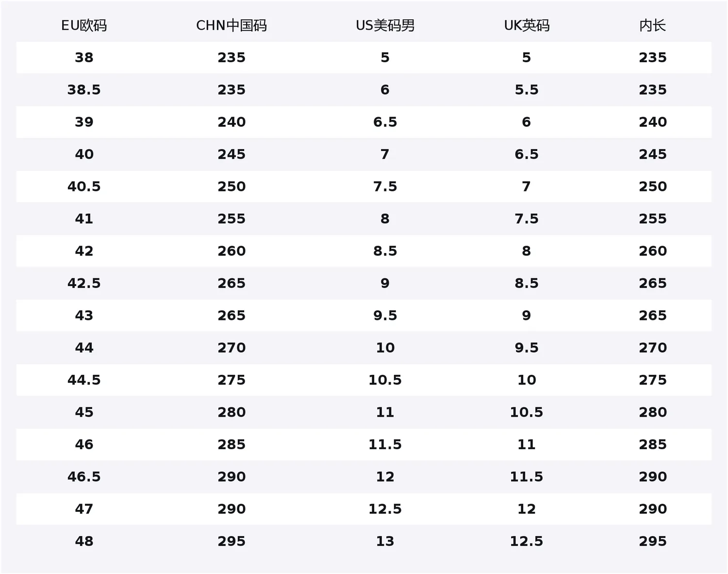Select EU size 46.5 cell
The height and width of the screenshot is (574, 728).
click(x=84, y=476)
